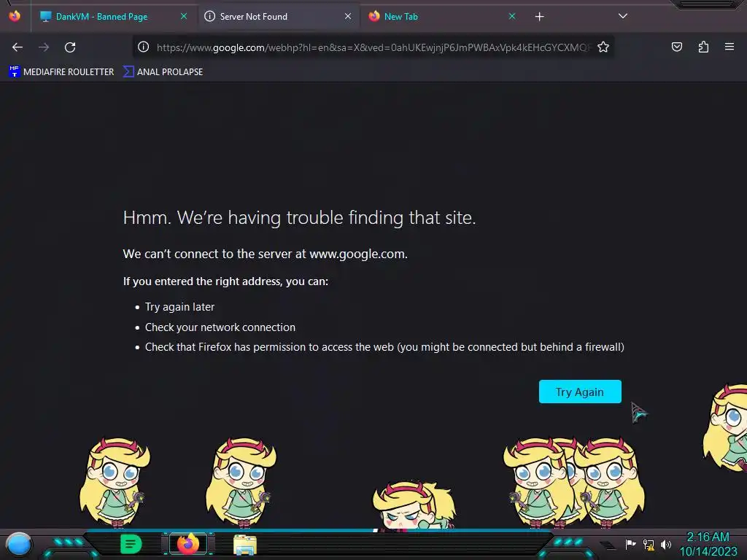Viewport: 747px width, 560px height.
Task: Close the DankVM - Banned Page tab
Action: pos(183,16)
